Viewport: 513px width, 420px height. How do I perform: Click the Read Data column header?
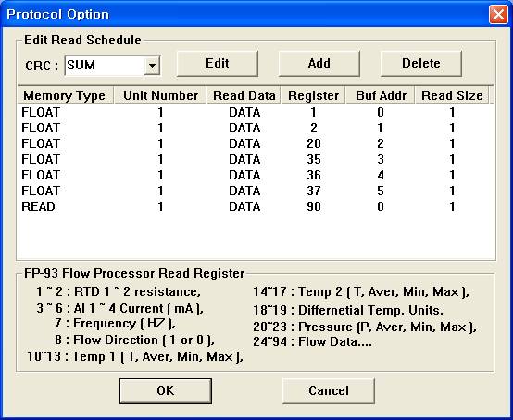point(244,95)
